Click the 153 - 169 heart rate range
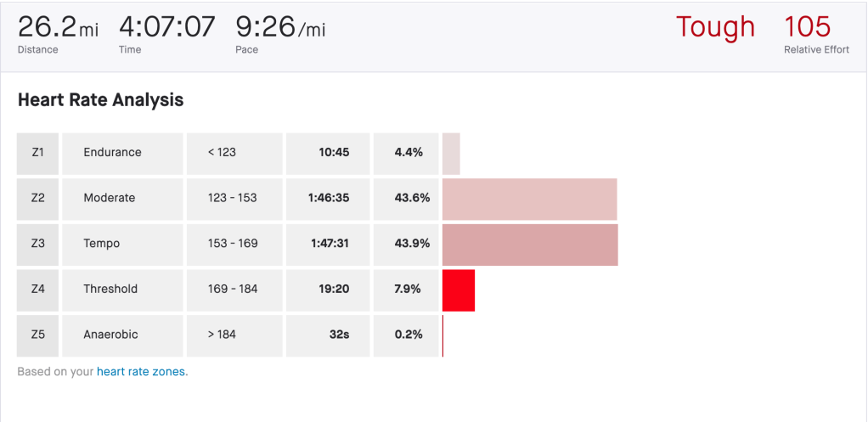This screenshot has height=422, width=868. 235,245
